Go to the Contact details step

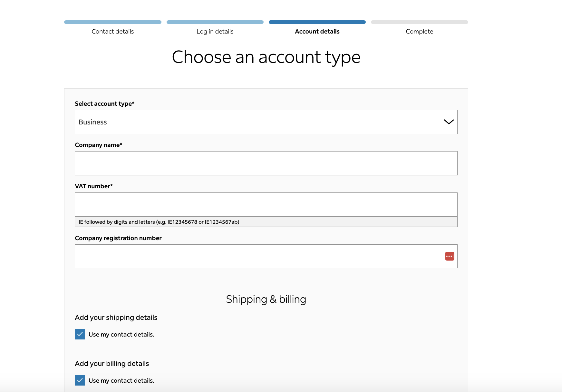pyautogui.click(x=112, y=32)
